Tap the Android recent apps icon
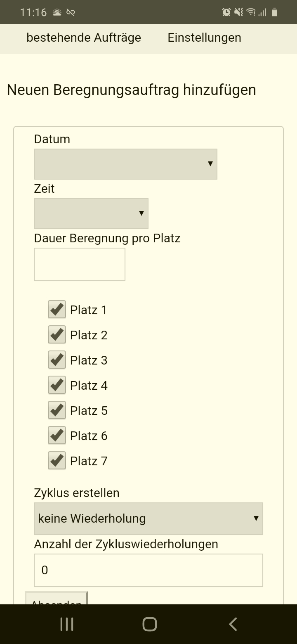The height and width of the screenshot is (644, 297). pyautogui.click(x=67, y=624)
